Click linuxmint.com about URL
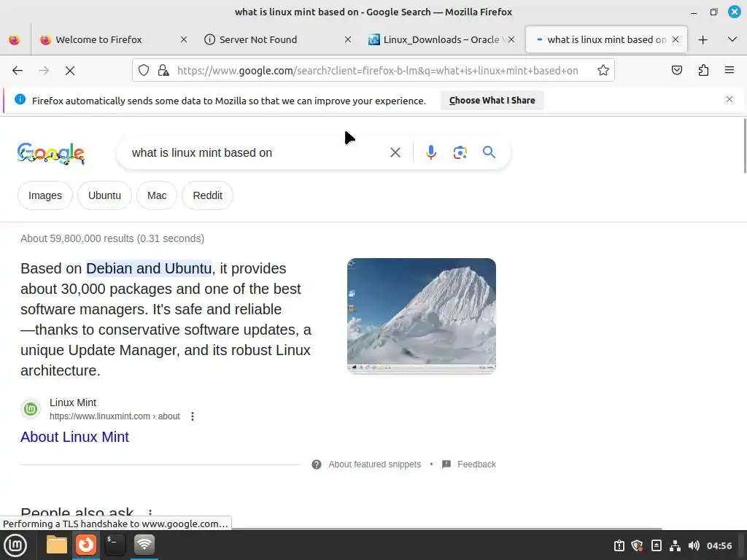 coord(115,416)
